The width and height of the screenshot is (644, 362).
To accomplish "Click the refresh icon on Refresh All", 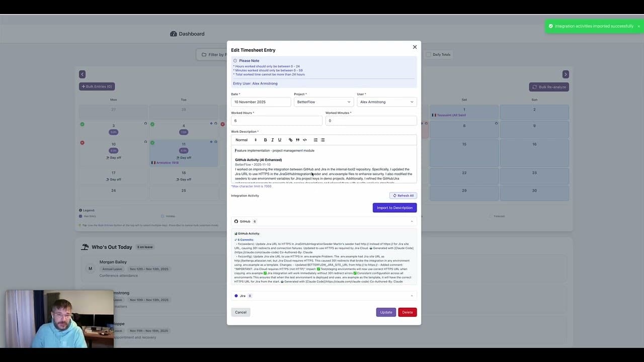I will click(x=394, y=196).
